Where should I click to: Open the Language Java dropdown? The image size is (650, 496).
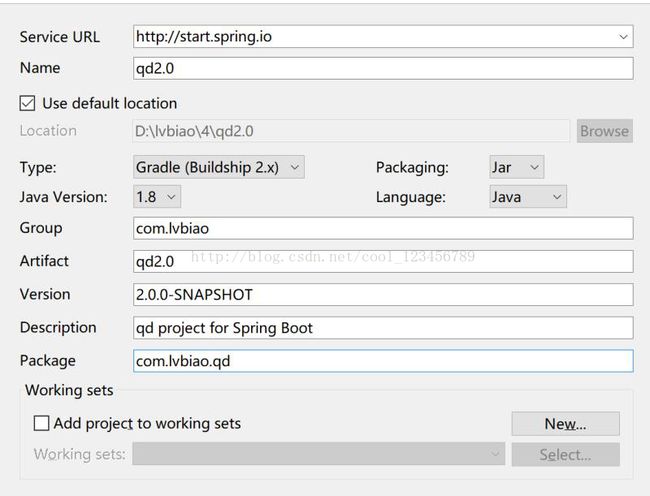click(528, 197)
